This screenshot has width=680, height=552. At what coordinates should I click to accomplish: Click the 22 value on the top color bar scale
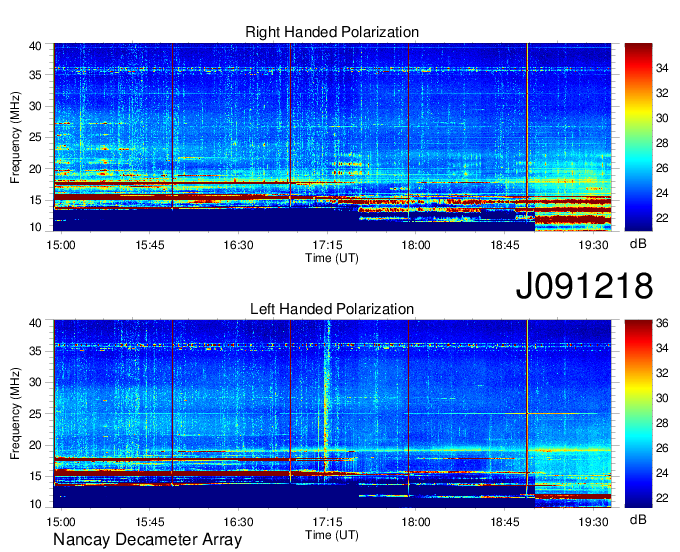coord(662,218)
